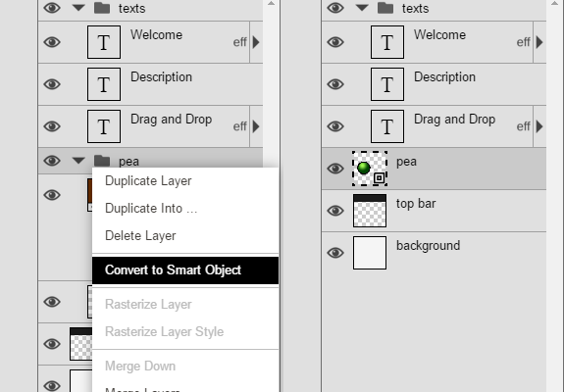Toggle visibility of background layer, right panel
This screenshot has width=564, height=392.
335,253
